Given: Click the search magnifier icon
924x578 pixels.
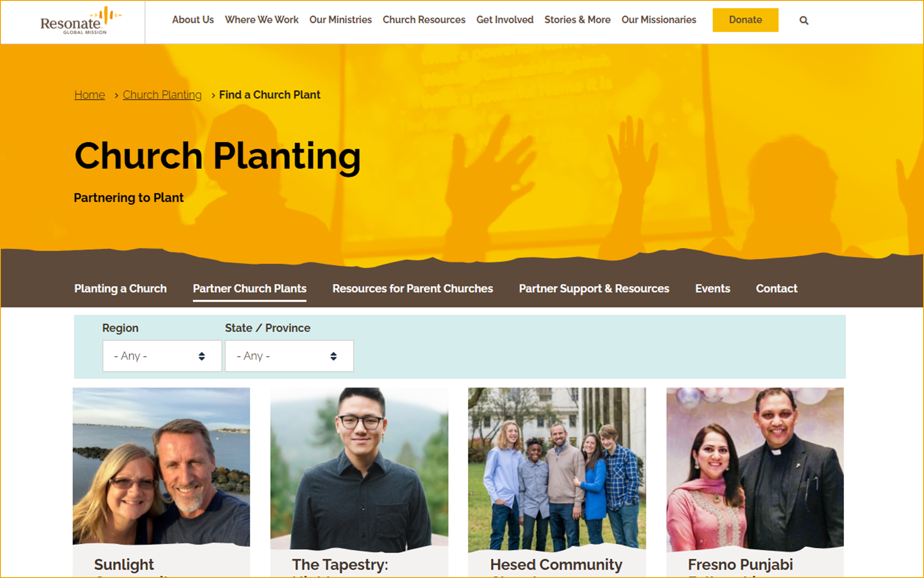Looking at the screenshot, I should click(803, 20).
